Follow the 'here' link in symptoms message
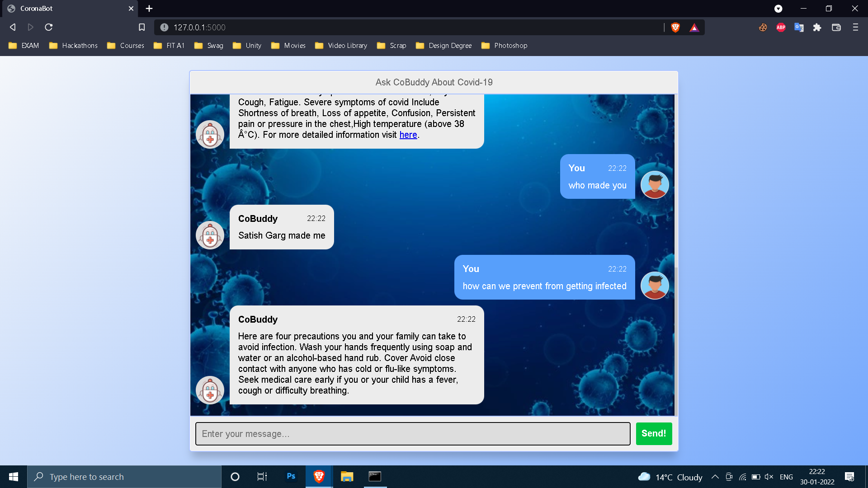868x488 pixels. 408,135
